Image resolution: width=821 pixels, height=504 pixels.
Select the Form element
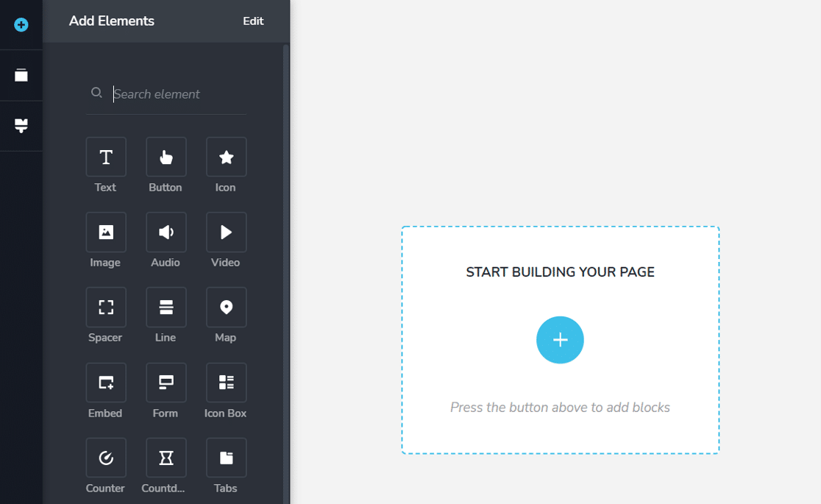pos(166,382)
